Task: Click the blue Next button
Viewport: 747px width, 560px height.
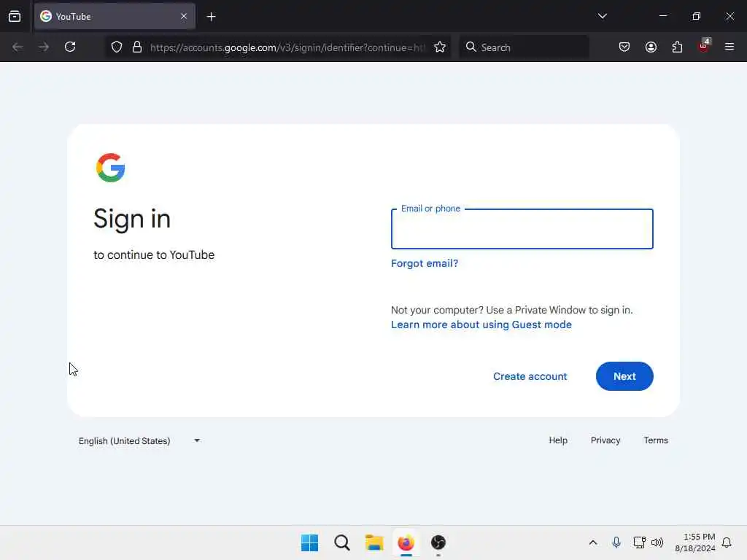Action: point(624,376)
